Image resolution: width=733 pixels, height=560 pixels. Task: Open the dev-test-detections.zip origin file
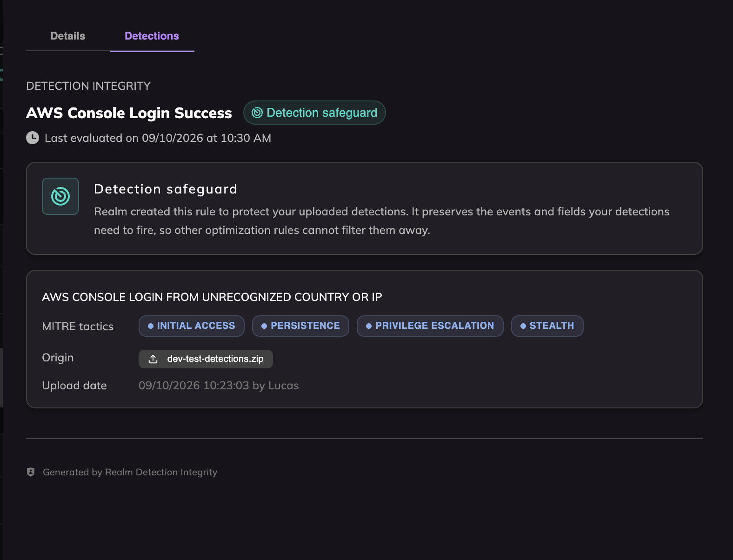(206, 359)
